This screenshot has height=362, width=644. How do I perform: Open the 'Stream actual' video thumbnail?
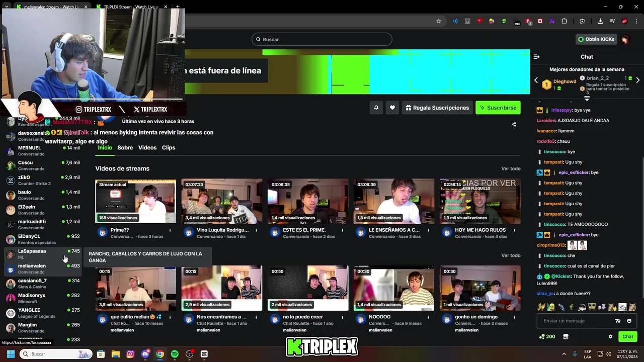coord(136,201)
